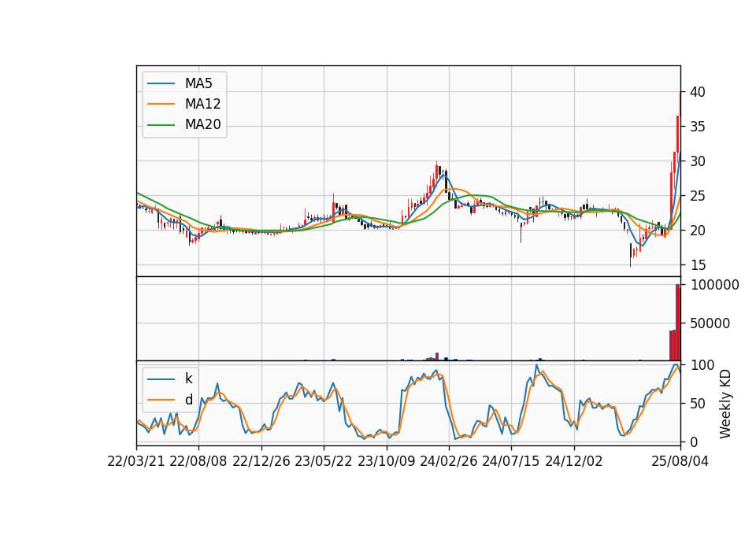756x543 pixels.
Task: Click the price axis label 30
Action: tap(698, 161)
